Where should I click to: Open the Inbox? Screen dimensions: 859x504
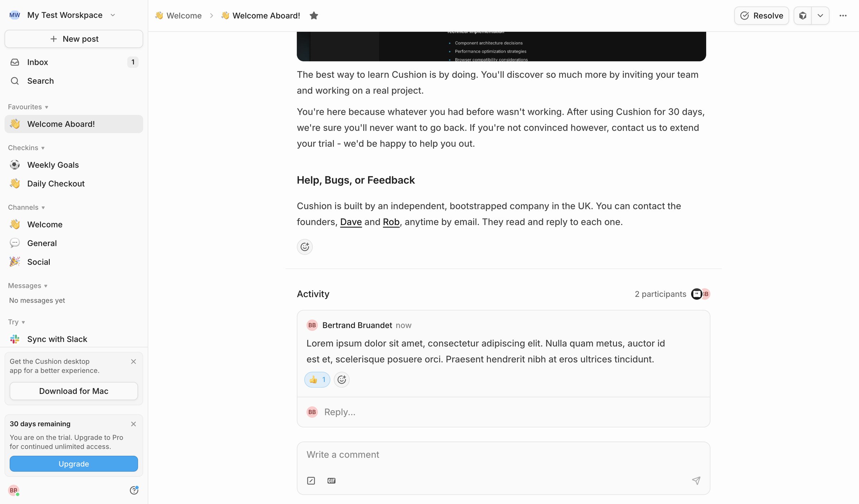point(74,62)
